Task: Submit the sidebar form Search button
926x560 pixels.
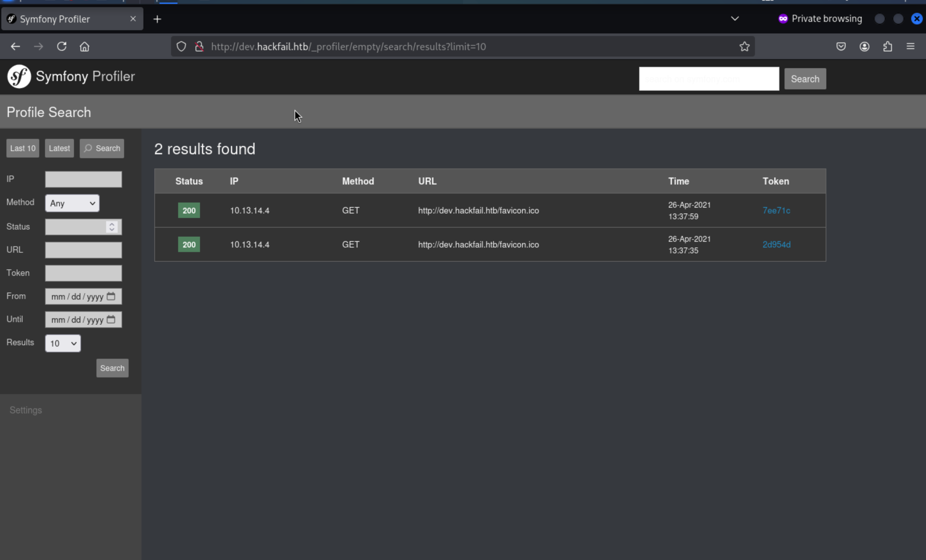Action: pyautogui.click(x=112, y=368)
